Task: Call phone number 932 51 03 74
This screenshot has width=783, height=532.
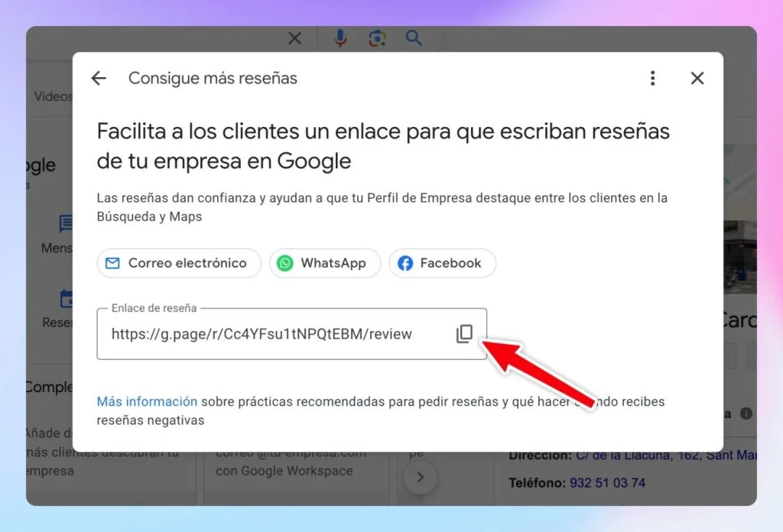Action: (607, 483)
